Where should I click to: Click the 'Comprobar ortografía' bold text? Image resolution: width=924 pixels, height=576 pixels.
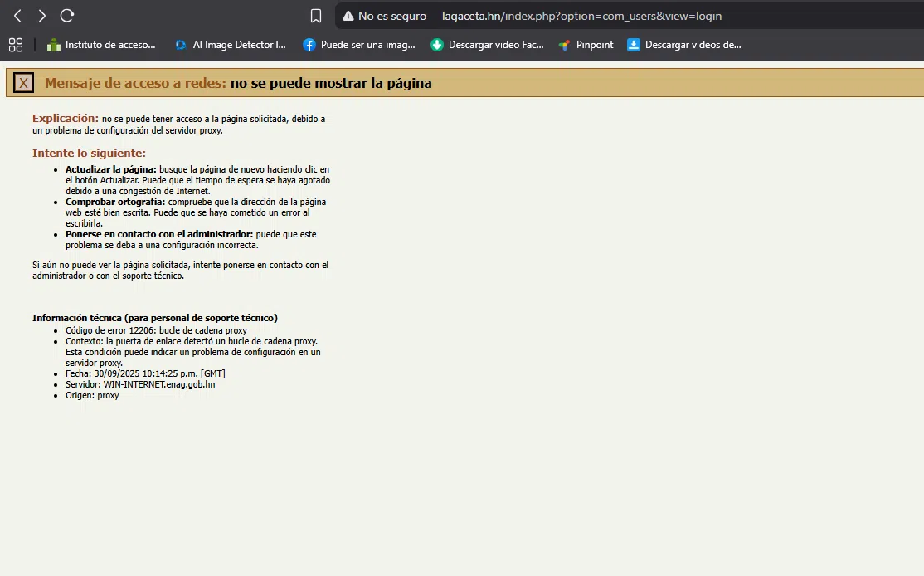[x=115, y=202]
